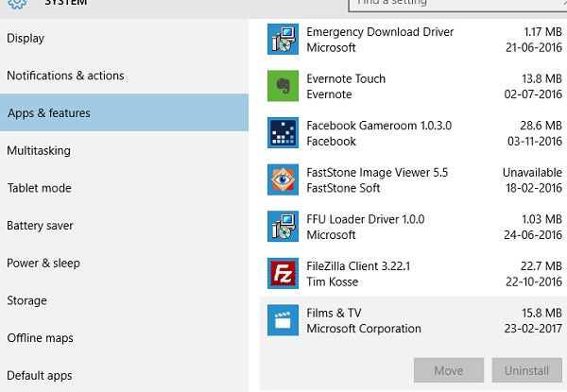Select Apps & features in the sidebar
The image size is (567, 392).
click(124, 112)
